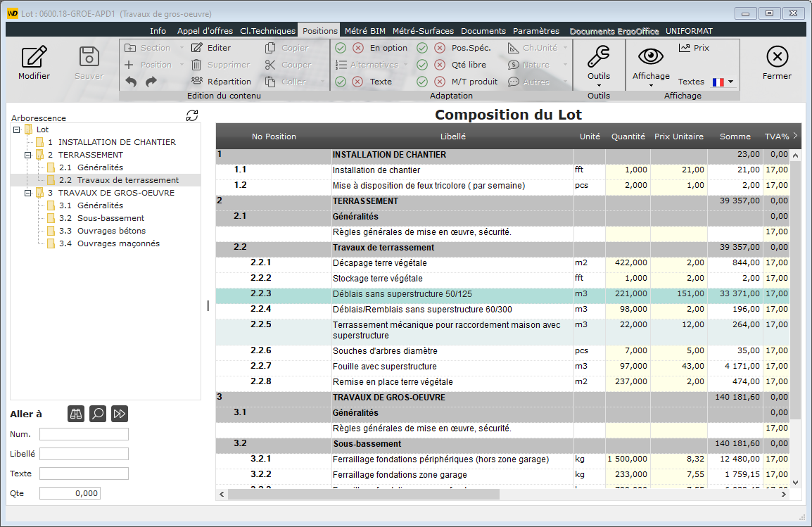The height and width of the screenshot is (527, 812).
Task: Open the Appel d'offres tab
Action: tap(205, 31)
